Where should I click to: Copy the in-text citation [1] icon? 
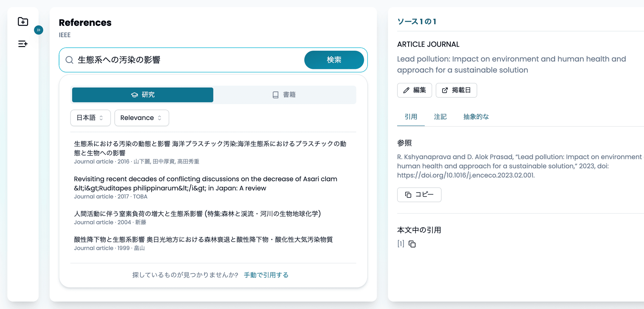pos(412,244)
